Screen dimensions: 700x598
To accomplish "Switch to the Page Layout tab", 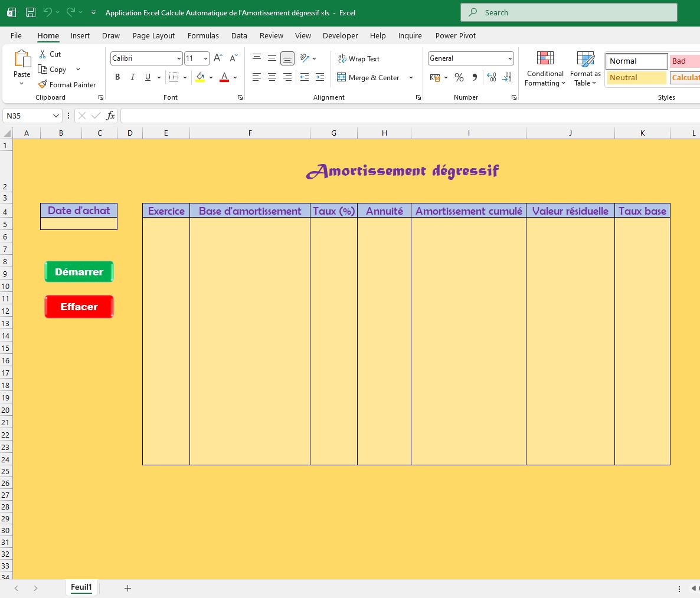I will click(x=153, y=35).
